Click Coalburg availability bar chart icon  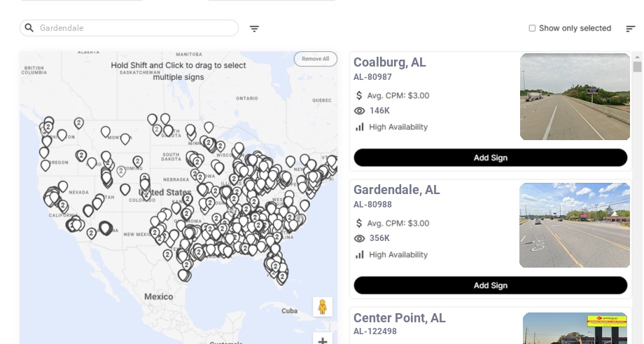click(x=360, y=127)
